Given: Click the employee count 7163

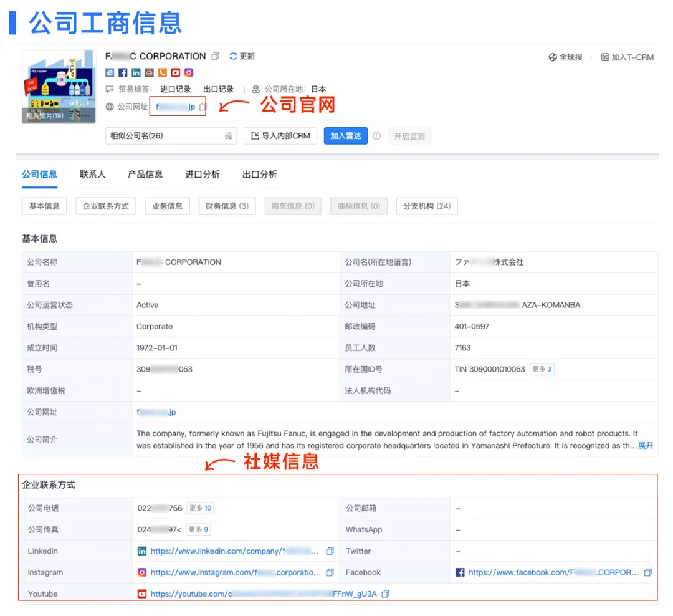Looking at the screenshot, I should 462,347.
